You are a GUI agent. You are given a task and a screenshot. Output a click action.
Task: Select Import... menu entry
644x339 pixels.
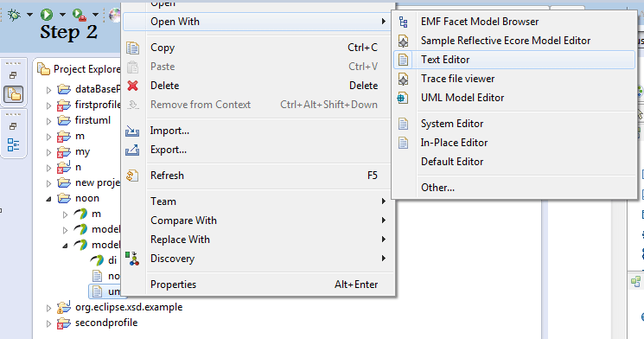coord(258,131)
